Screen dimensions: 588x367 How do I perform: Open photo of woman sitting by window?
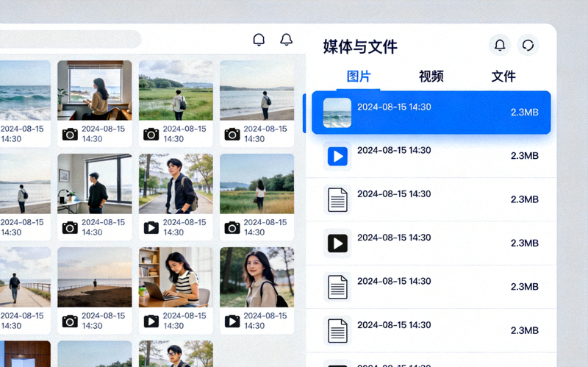95,90
